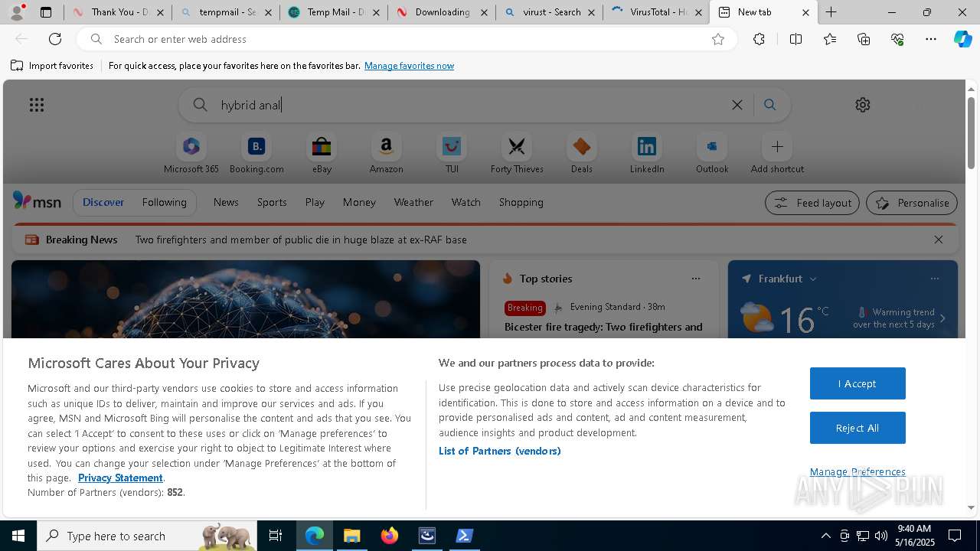
Task: Expand the Frankfurt location dropdown
Action: click(813, 279)
